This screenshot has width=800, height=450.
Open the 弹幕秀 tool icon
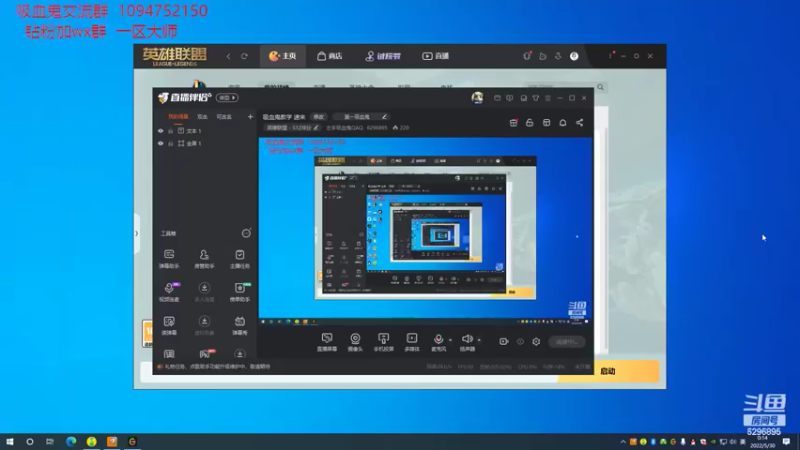(x=239, y=326)
